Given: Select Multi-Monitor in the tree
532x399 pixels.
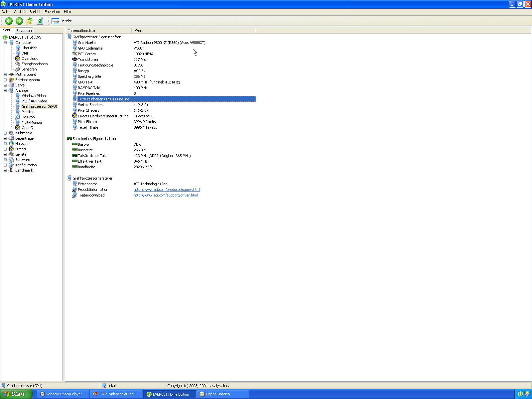Looking at the screenshot, I should [32, 122].
